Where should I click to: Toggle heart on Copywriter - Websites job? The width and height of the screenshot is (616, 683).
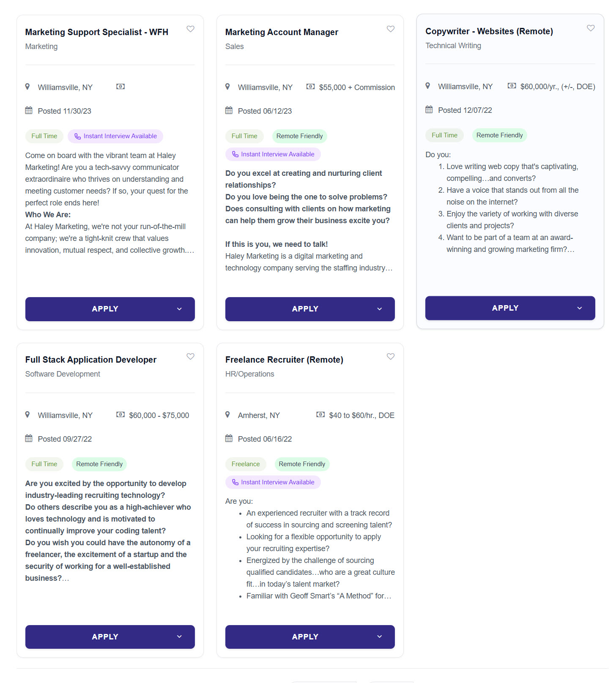591,28
